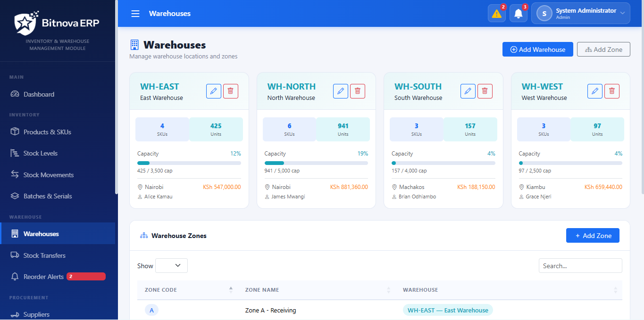
Task: Click WH-EAST 425 Units tile
Action: (216, 130)
